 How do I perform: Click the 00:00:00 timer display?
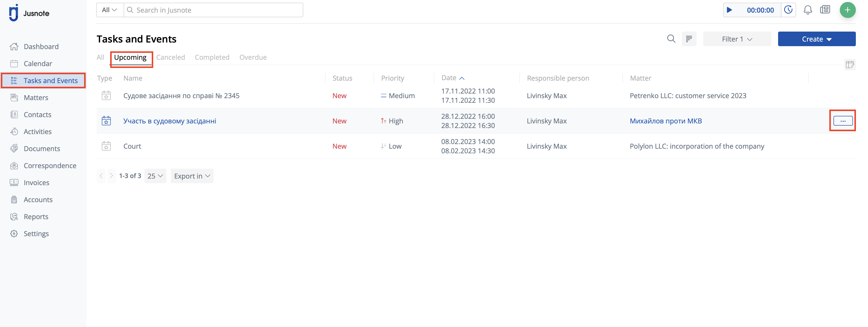760,10
